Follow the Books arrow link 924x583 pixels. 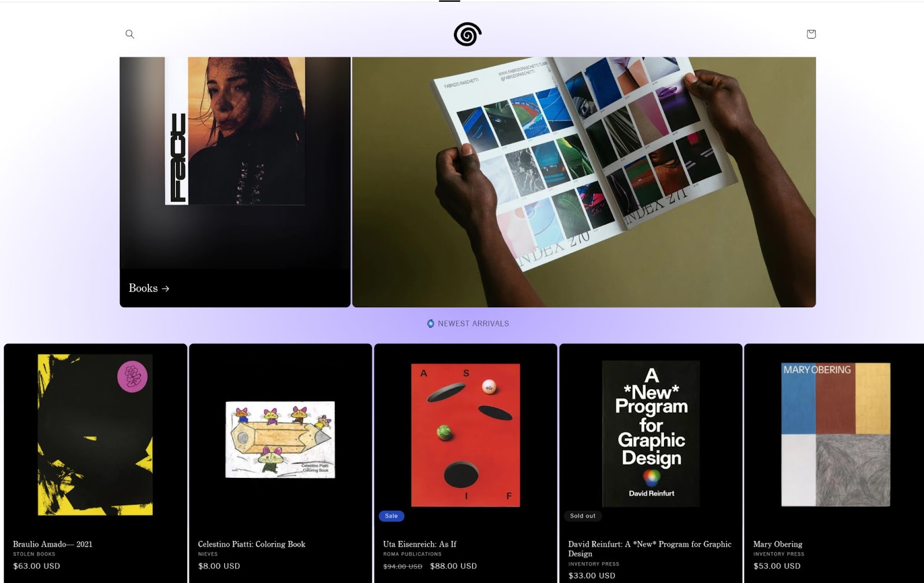coord(149,288)
